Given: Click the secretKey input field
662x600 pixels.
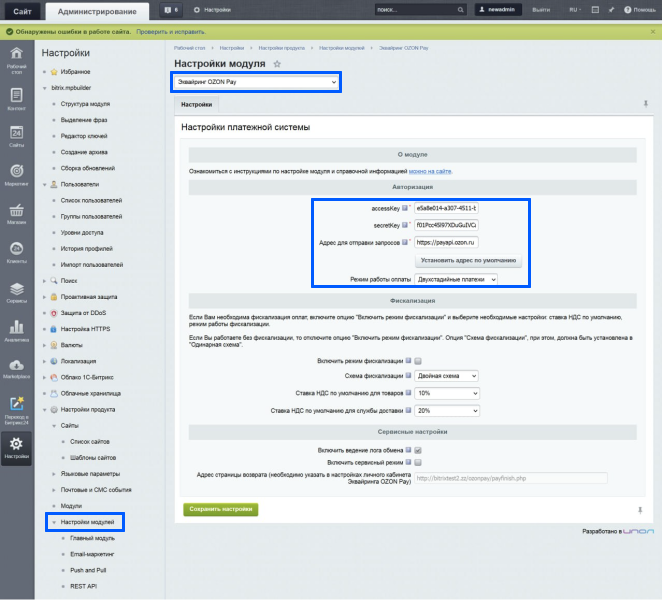Looking at the screenshot, I should click(446, 225).
